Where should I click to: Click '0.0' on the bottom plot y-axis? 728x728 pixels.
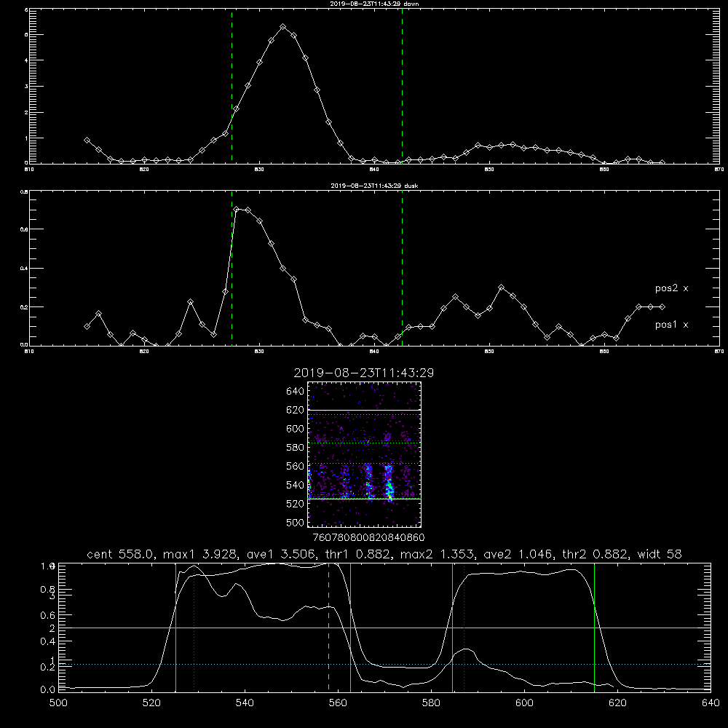[x=48, y=690]
